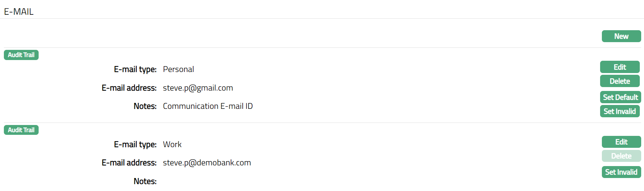Click the steve.p@gmail.com address text
Screen dimensions: 644x191
point(198,88)
